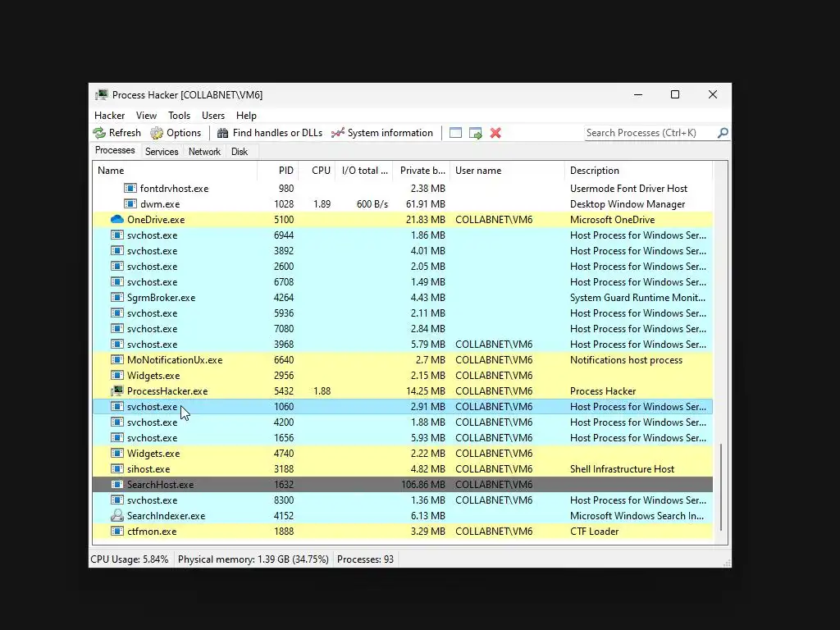Viewport: 840px width, 630px height.
Task: Sort by the CPU column header
Action: [317, 171]
